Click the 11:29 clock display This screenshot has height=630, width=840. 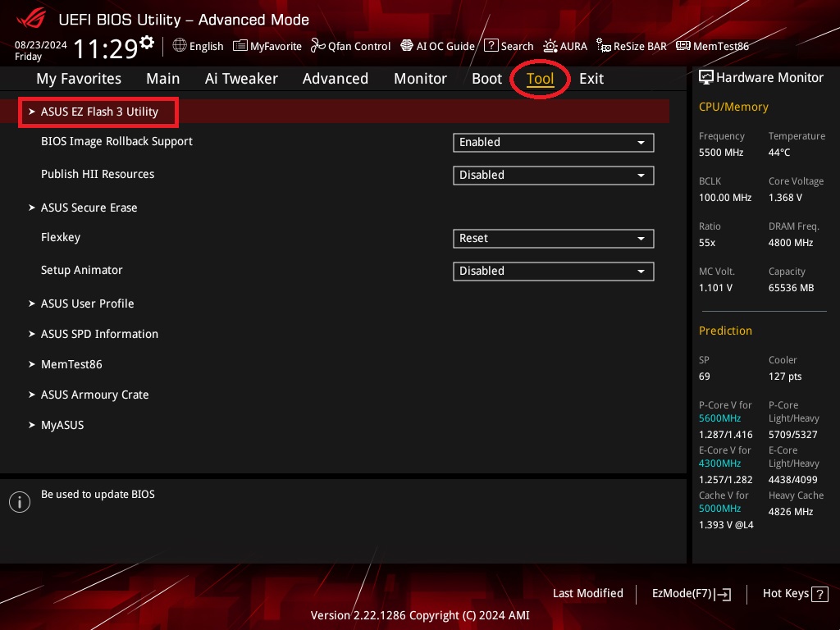(105, 48)
